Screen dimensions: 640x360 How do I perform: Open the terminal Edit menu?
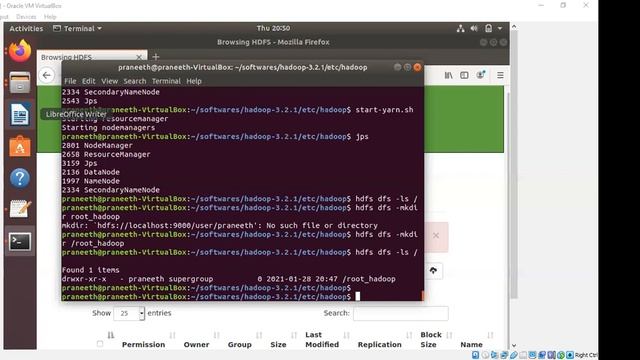click(88, 81)
